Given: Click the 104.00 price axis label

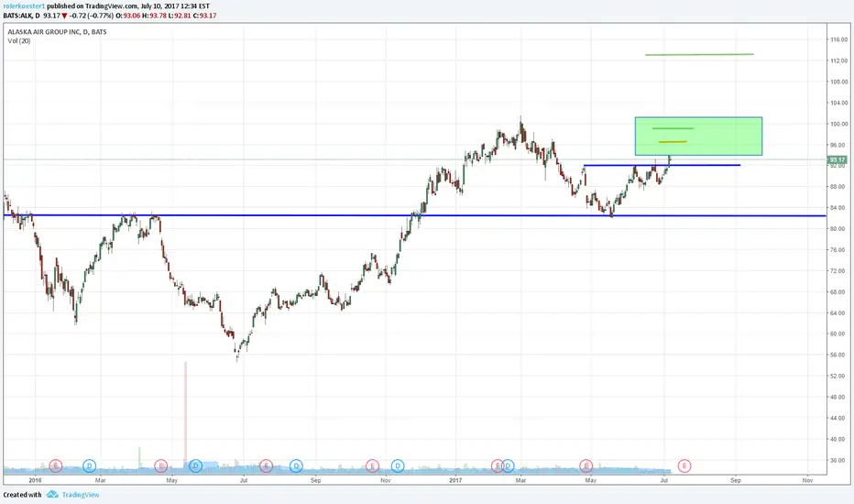Looking at the screenshot, I should point(838,103).
